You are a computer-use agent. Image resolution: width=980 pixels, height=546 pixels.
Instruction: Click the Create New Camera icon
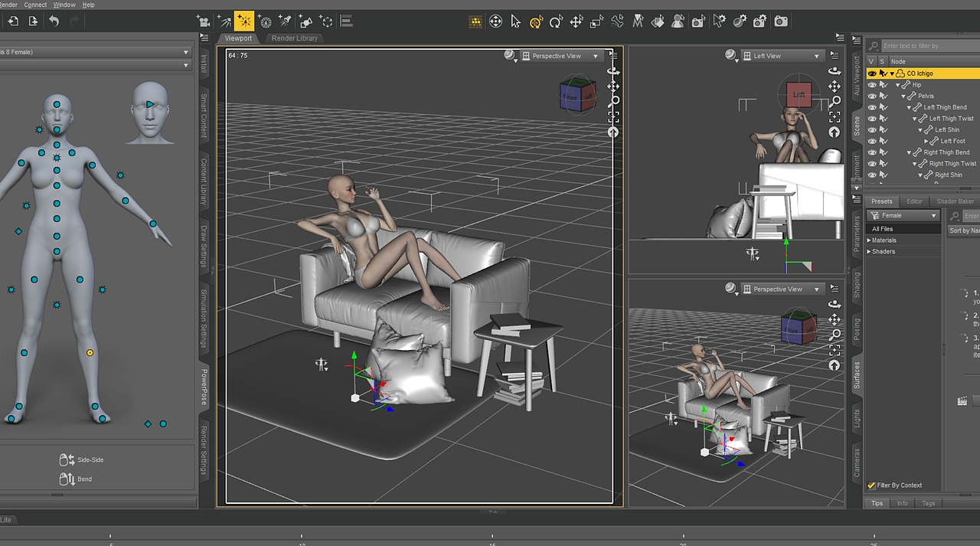[x=204, y=21]
